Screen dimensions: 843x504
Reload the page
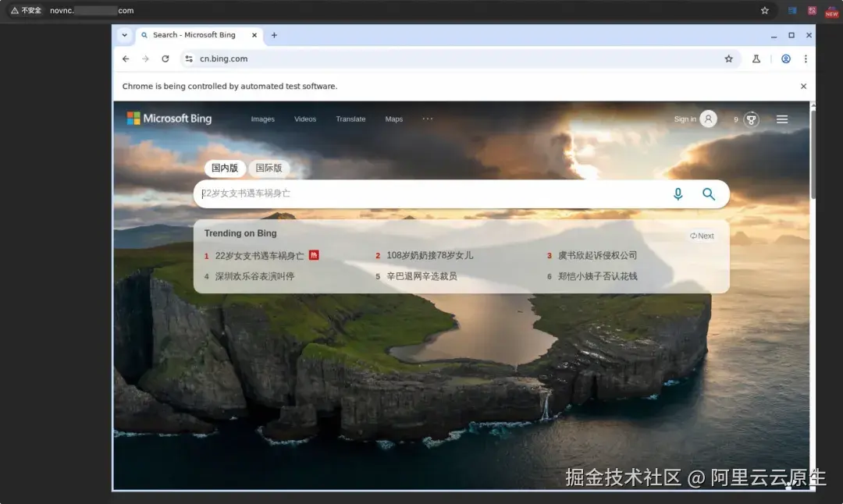(165, 59)
